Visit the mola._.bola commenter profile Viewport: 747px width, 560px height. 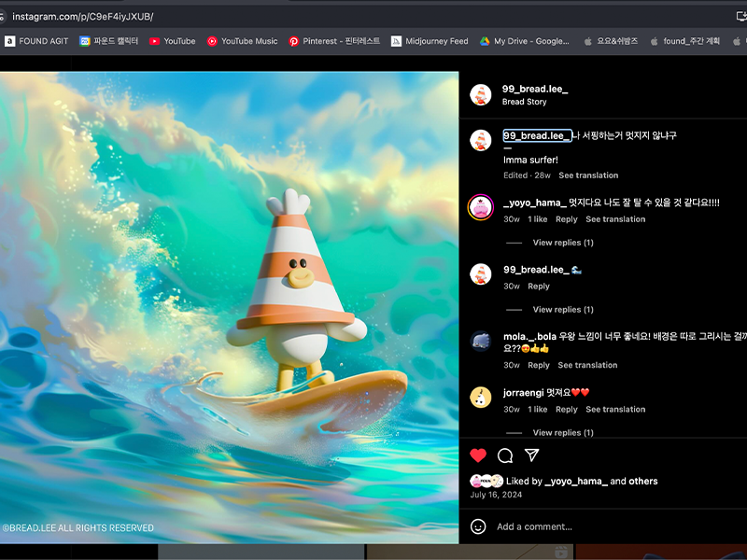click(529, 337)
